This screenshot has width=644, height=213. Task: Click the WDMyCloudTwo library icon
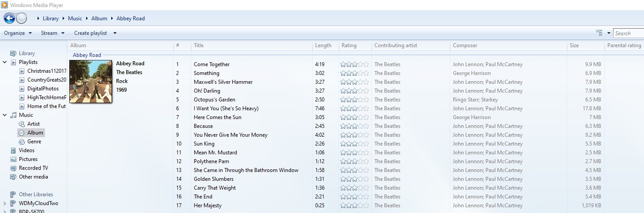tap(13, 203)
